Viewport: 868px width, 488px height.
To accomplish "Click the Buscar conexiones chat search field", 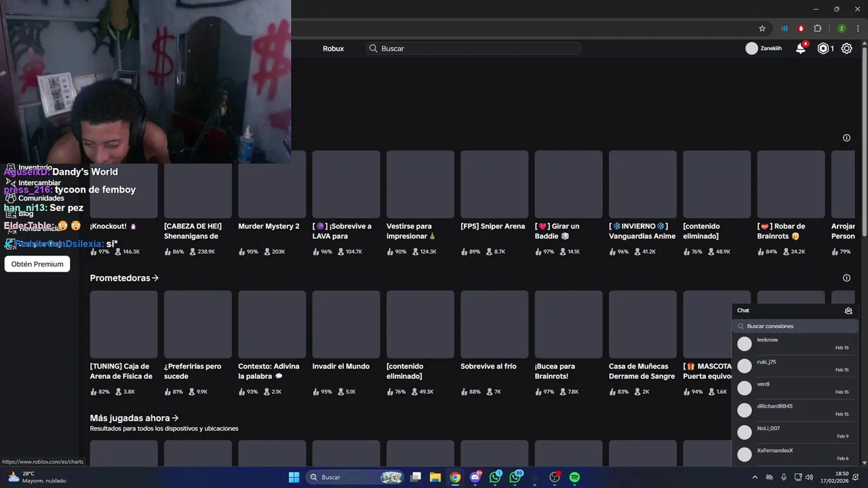I will (795, 326).
